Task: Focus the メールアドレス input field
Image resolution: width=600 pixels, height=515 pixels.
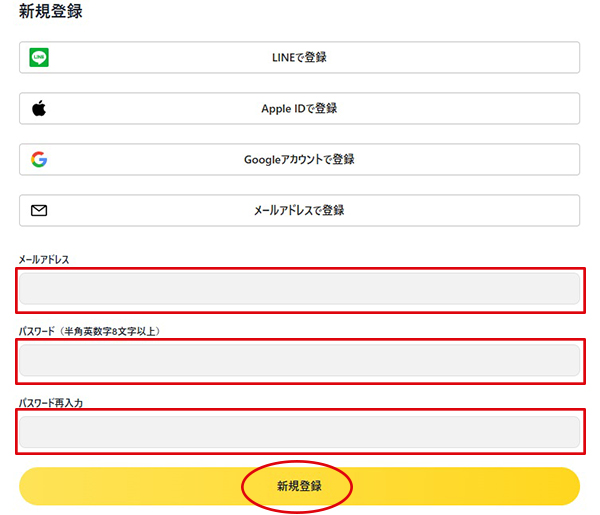Action: [300, 289]
